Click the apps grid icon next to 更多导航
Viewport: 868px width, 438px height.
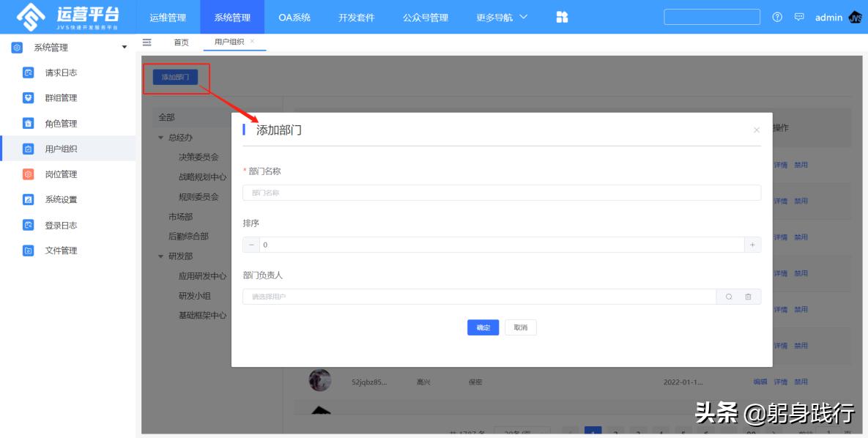(561, 16)
